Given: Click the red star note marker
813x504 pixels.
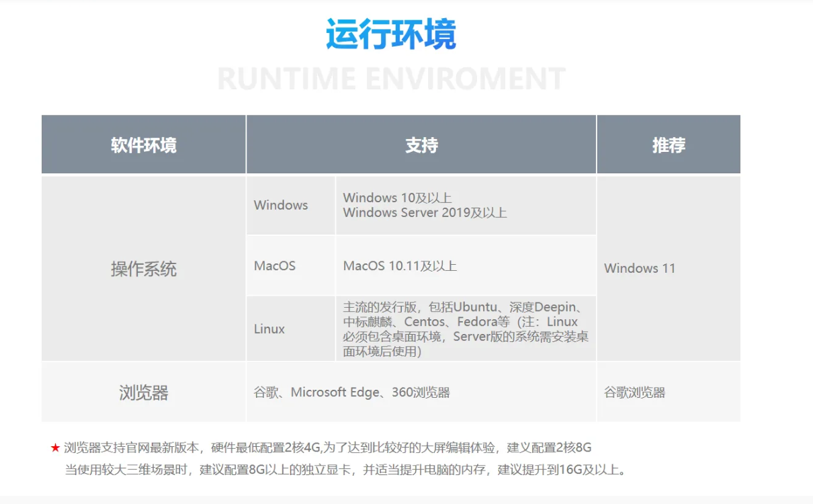Looking at the screenshot, I should pos(55,448).
